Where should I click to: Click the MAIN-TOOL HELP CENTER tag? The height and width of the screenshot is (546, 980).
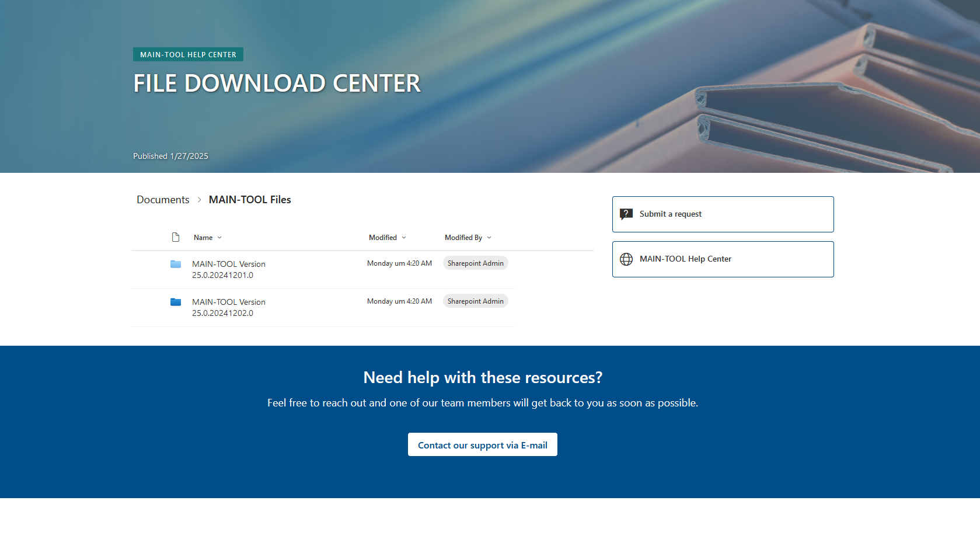coord(188,54)
